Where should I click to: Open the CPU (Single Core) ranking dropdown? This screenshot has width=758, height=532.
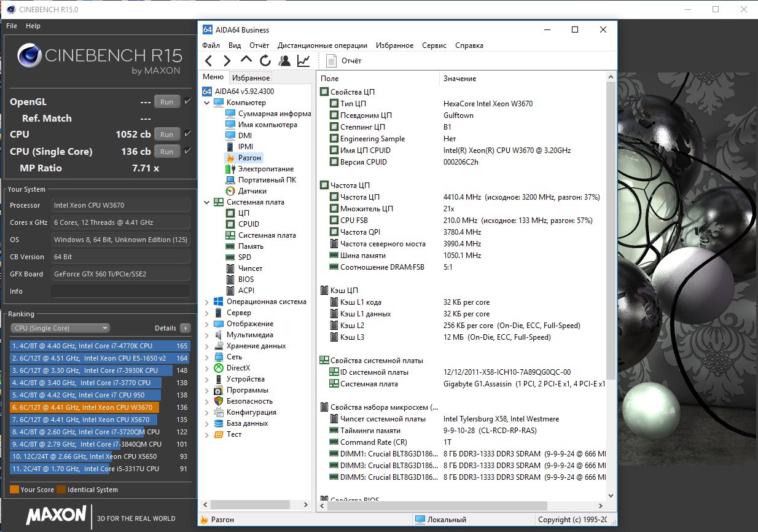pyautogui.click(x=60, y=328)
